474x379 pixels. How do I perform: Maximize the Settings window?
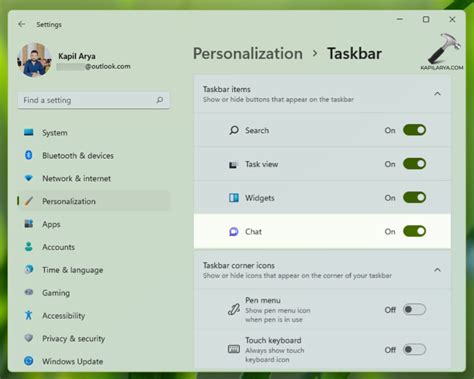pos(426,19)
